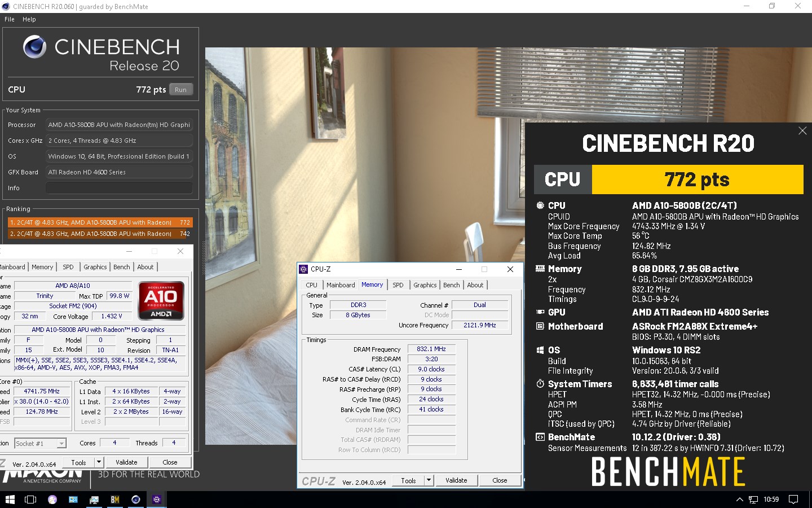
Task: Switch to CPU-Z via its purple taskbar icon
Action: click(157, 500)
